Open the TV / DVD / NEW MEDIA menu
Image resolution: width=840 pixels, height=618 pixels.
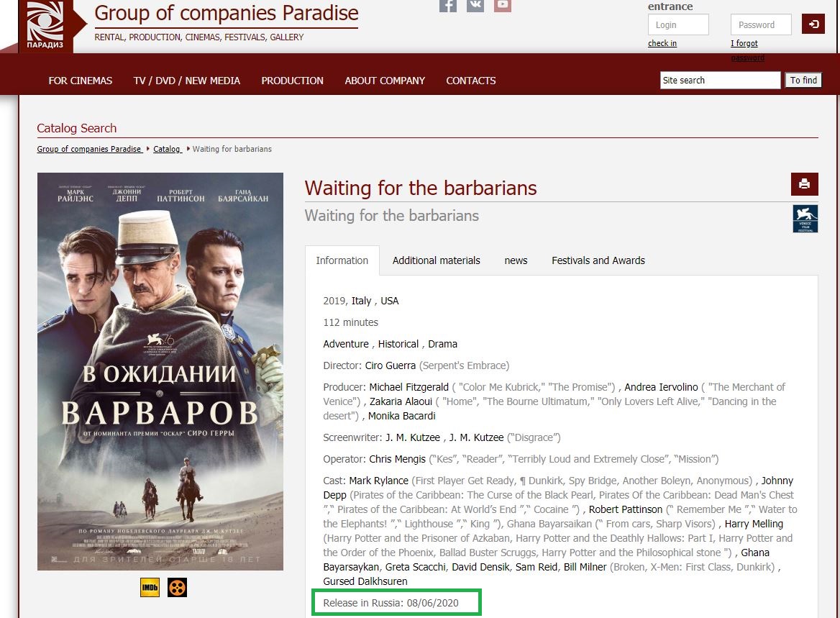tap(186, 81)
